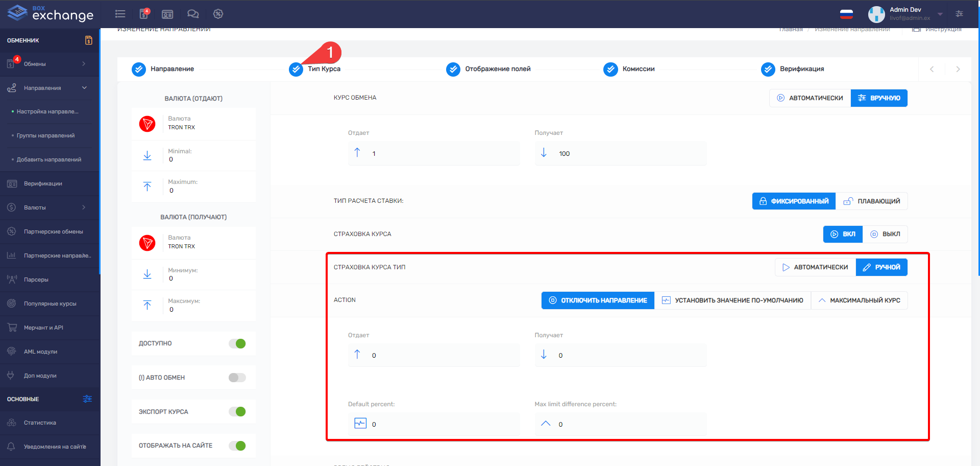The height and width of the screenshot is (466, 980).
Task: Open the settings sliders icon at top right
Action: click(959, 14)
